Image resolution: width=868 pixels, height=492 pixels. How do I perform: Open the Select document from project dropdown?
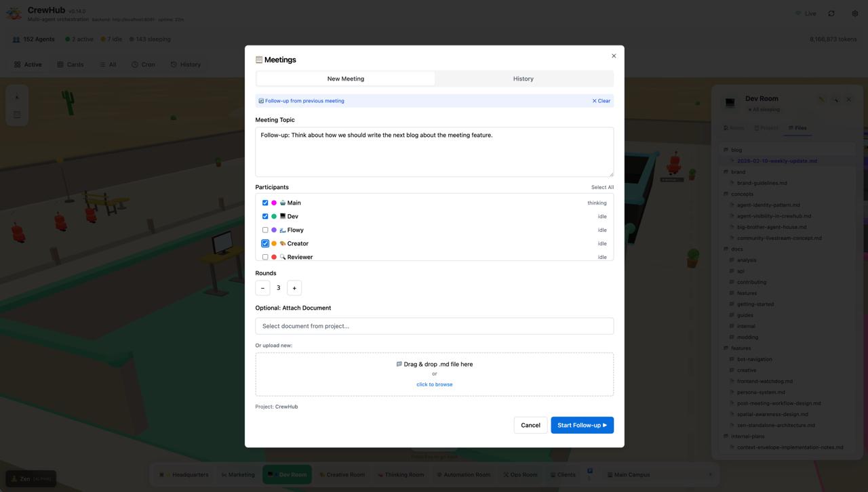(434, 326)
